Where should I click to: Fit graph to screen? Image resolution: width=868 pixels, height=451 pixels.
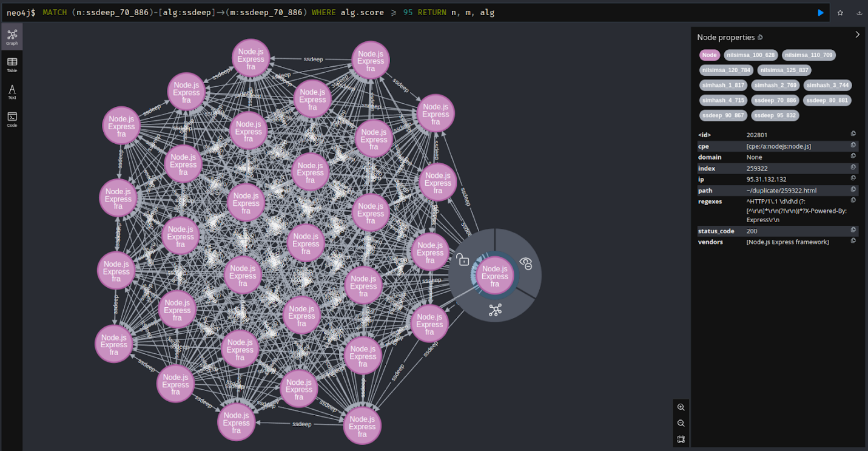(x=681, y=439)
